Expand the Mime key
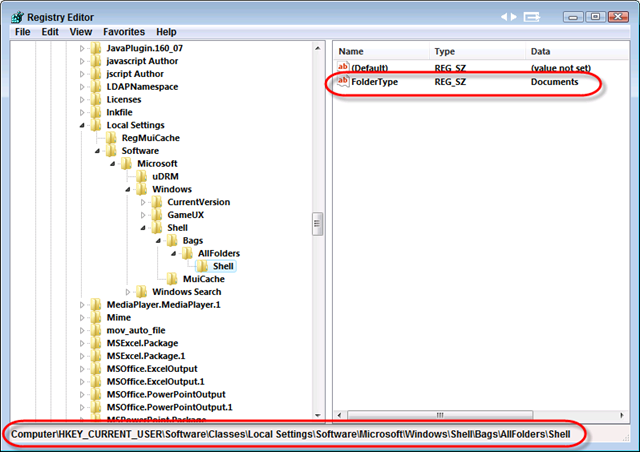Screen dimensions: 640x452 [x=82, y=318]
